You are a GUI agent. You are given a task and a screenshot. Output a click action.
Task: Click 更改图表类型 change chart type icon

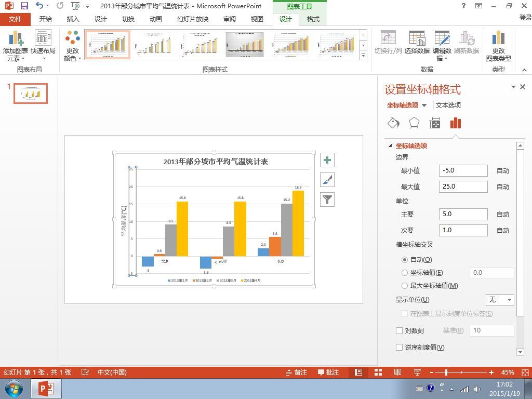[x=498, y=46]
